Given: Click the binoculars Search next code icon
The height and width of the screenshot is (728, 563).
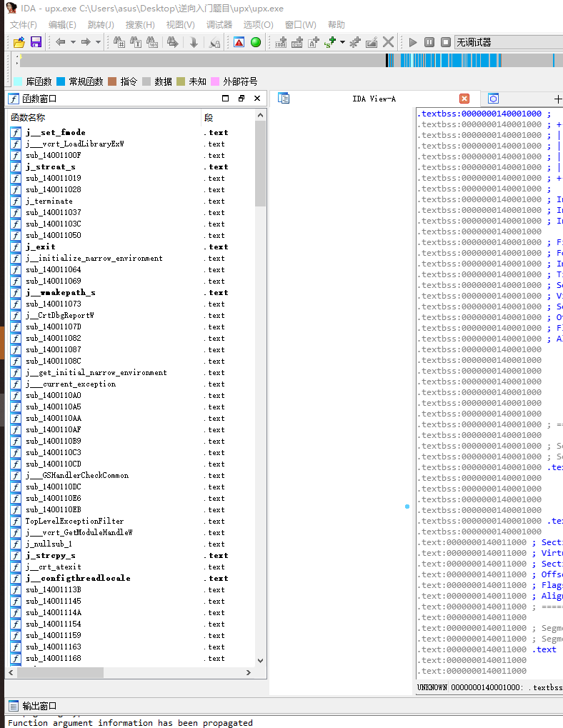Looking at the screenshot, I should (119, 42).
